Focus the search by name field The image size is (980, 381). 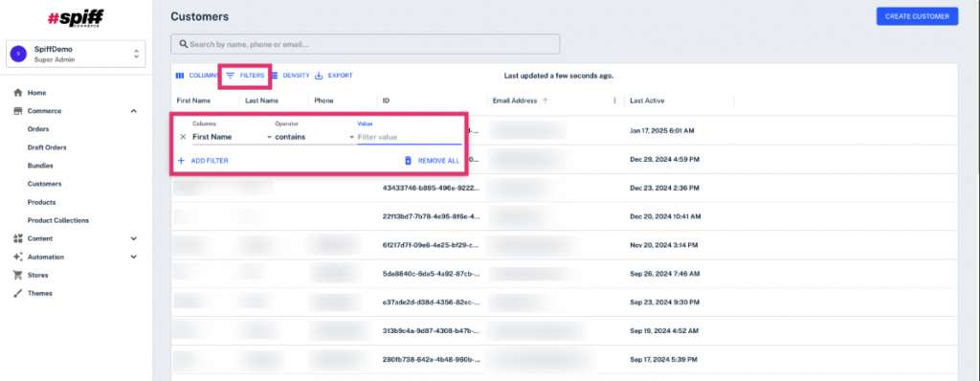click(365, 44)
